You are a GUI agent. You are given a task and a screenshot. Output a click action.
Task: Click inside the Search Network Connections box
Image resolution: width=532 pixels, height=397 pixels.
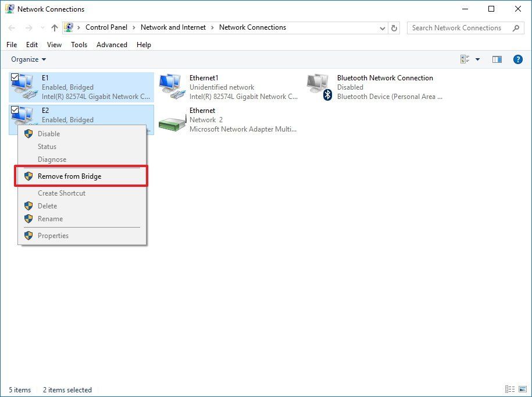(x=459, y=27)
